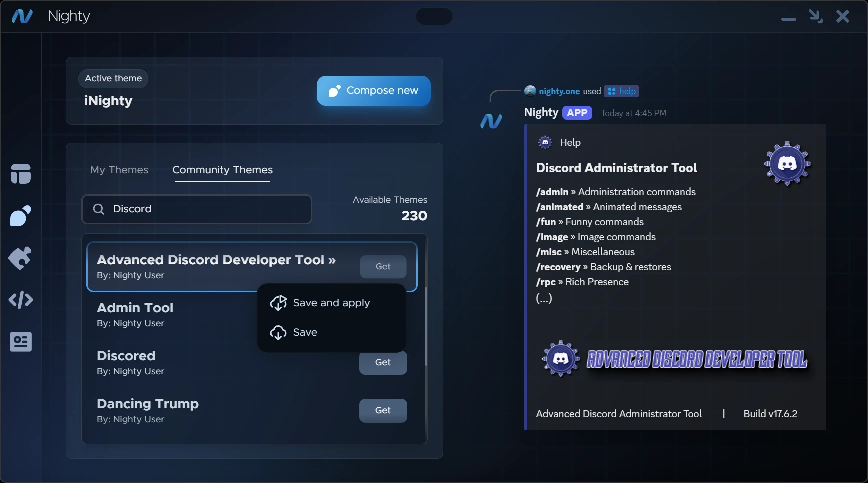
Task: Click the nighty.one username link
Action: tap(559, 91)
